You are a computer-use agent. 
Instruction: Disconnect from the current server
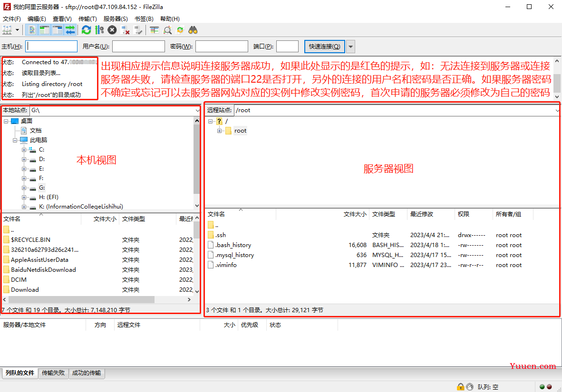pyautogui.click(x=125, y=30)
